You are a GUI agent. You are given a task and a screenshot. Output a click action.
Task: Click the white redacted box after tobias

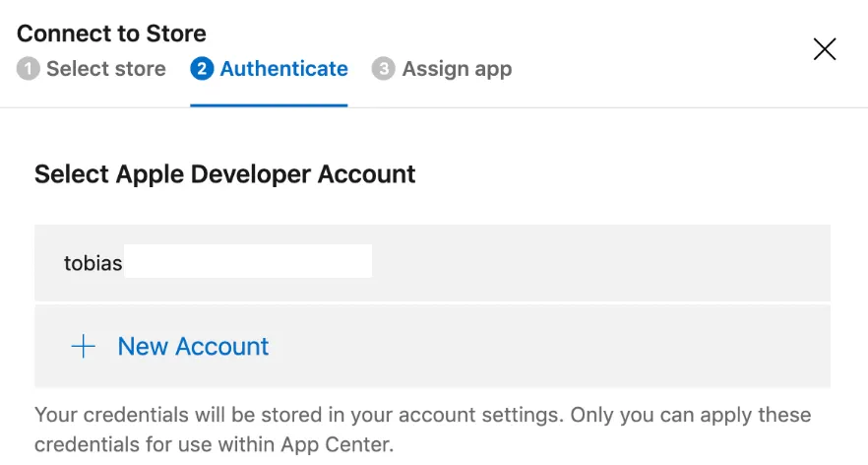pyautogui.click(x=248, y=262)
